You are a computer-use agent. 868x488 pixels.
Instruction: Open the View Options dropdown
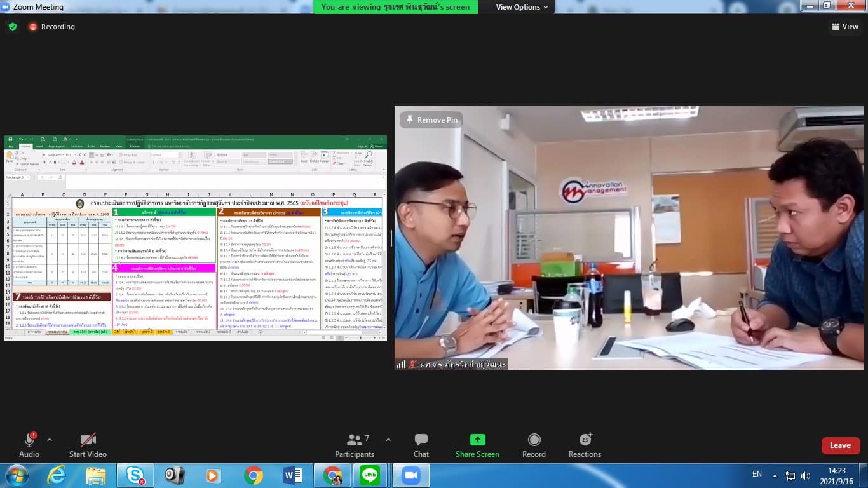click(522, 7)
